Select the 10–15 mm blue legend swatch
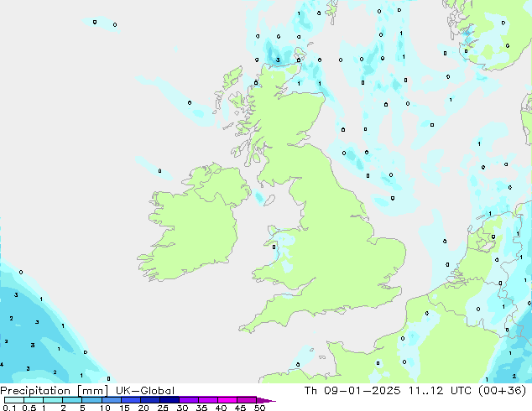532x411 pixels. (111, 400)
